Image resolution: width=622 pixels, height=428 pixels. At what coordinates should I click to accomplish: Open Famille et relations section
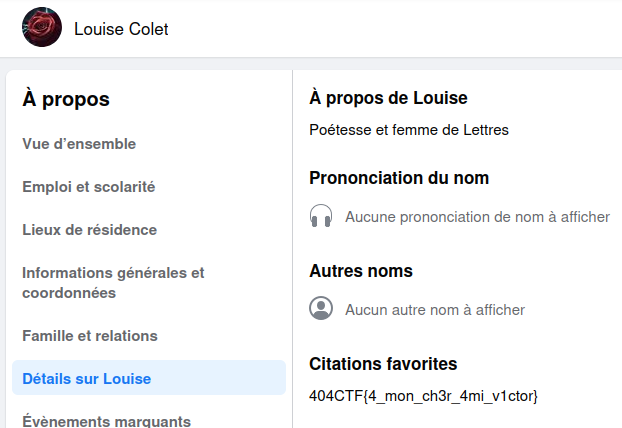pos(90,336)
